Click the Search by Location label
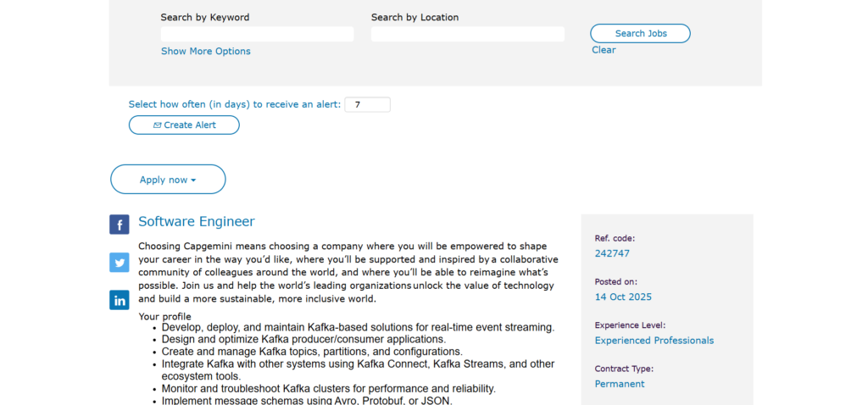868x405 pixels. coord(415,17)
